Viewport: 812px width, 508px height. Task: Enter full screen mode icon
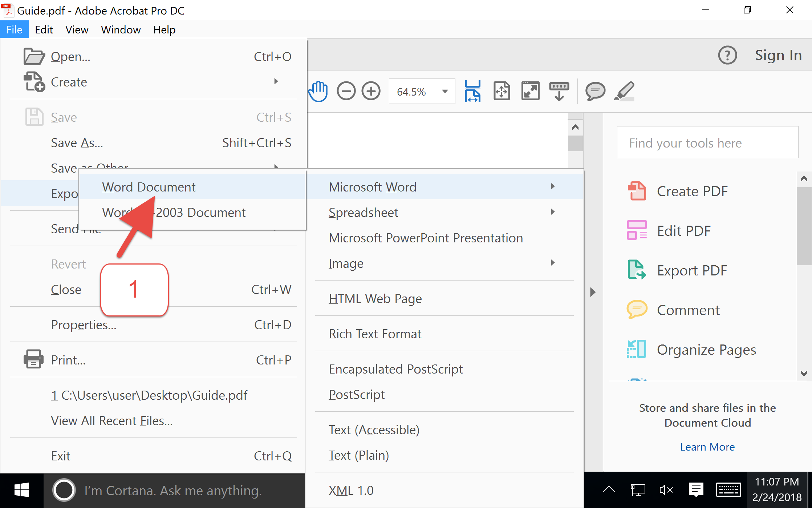click(x=530, y=91)
